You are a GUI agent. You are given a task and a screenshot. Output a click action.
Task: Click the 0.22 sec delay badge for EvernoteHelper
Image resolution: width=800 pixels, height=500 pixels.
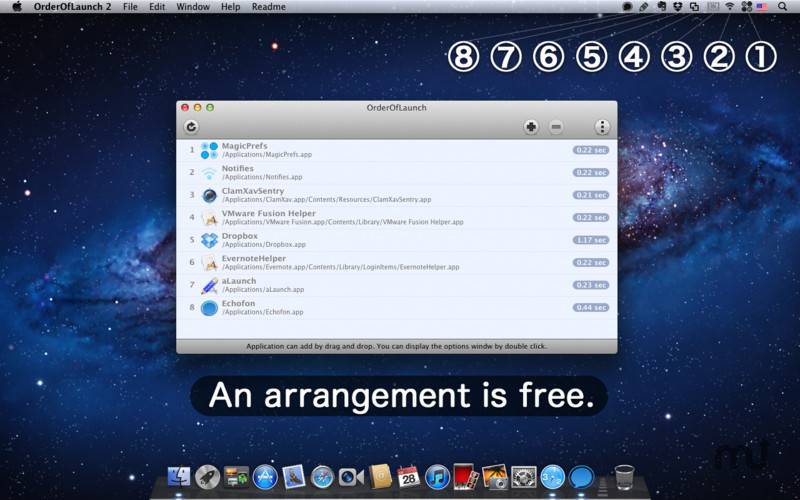[591, 262]
